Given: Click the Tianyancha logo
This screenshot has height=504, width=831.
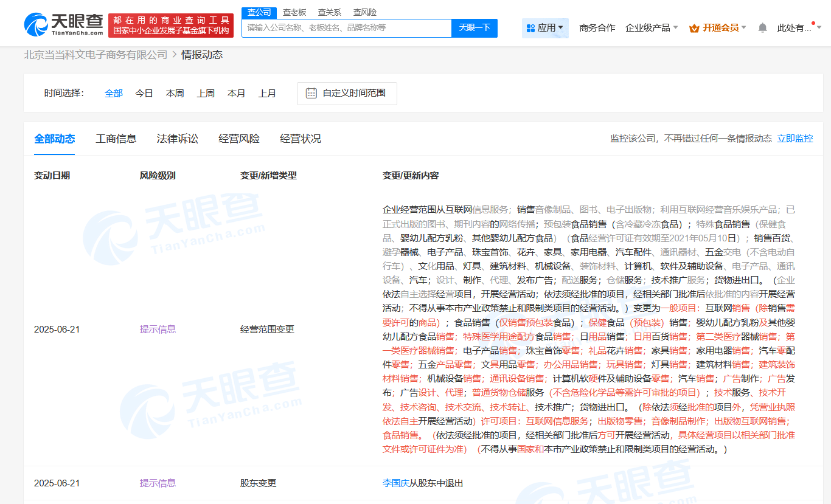Looking at the screenshot, I should [x=64, y=24].
